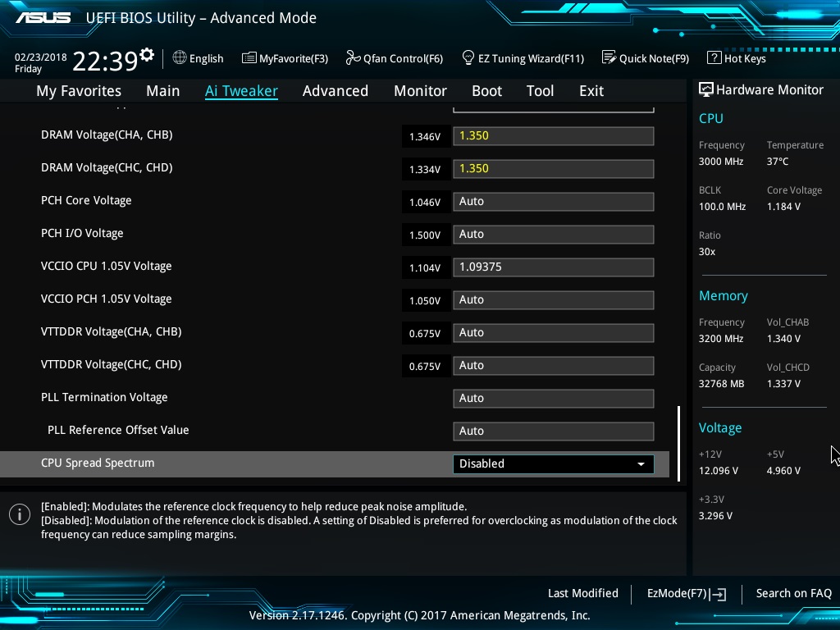840x630 pixels.
Task: Expand the CPU Spread Spectrum dropdown arrow
Action: point(641,464)
